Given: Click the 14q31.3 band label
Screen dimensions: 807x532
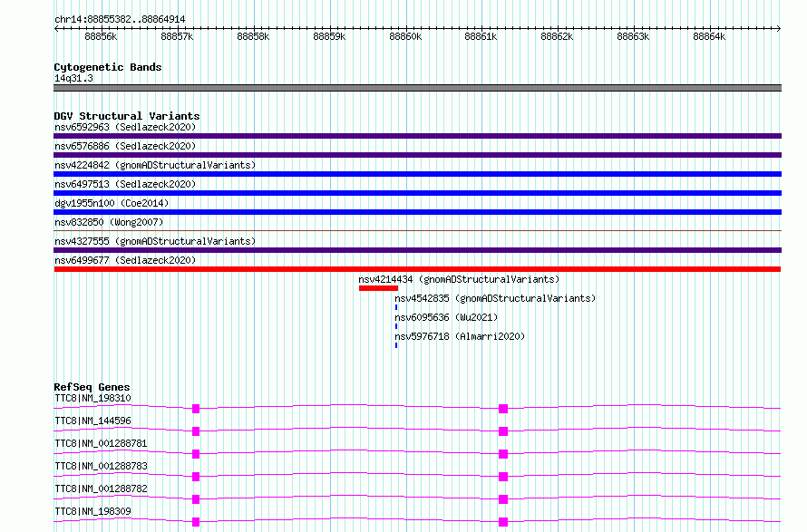Looking at the screenshot, I should (x=73, y=78).
